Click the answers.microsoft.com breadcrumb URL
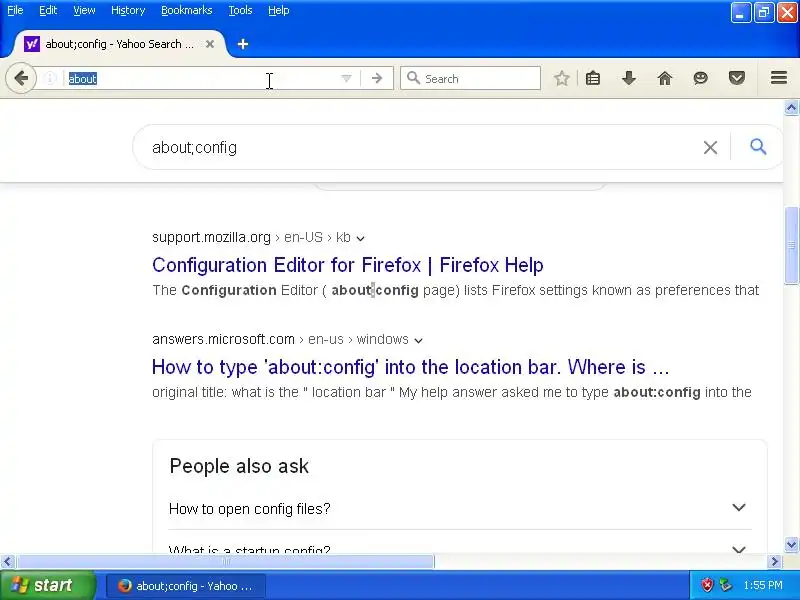 280,339
